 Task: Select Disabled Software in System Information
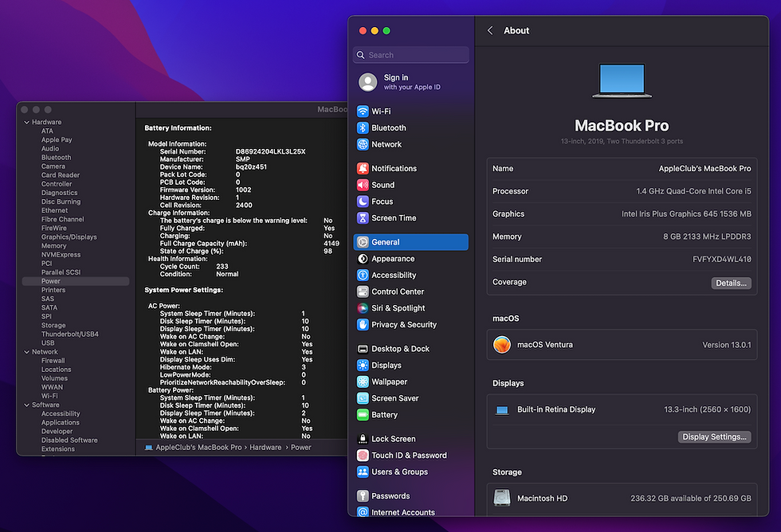(69, 440)
